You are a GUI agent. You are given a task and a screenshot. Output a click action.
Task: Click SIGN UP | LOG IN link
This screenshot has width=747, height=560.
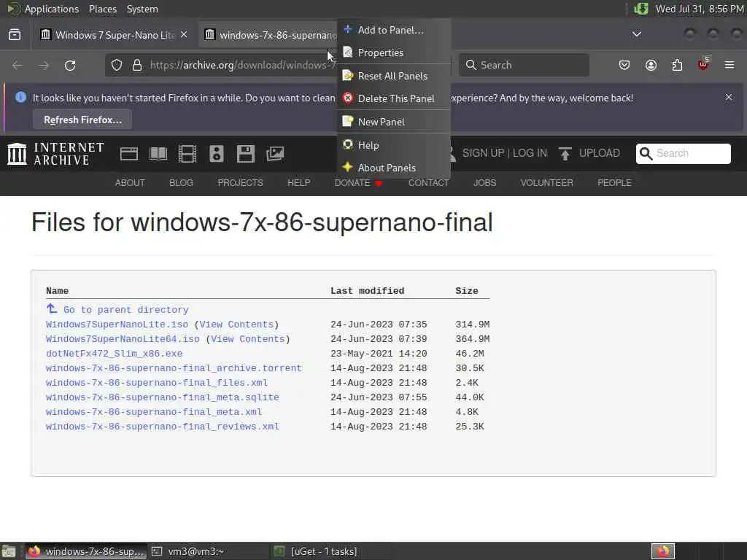pyautogui.click(x=505, y=153)
